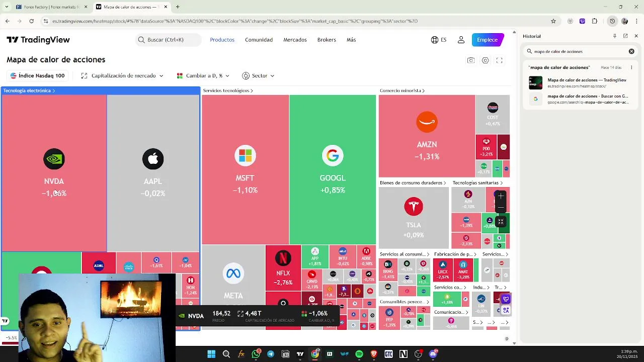644x362 pixels.
Task: Select the CRWD heatmap tile
Action: [x=312, y=280]
